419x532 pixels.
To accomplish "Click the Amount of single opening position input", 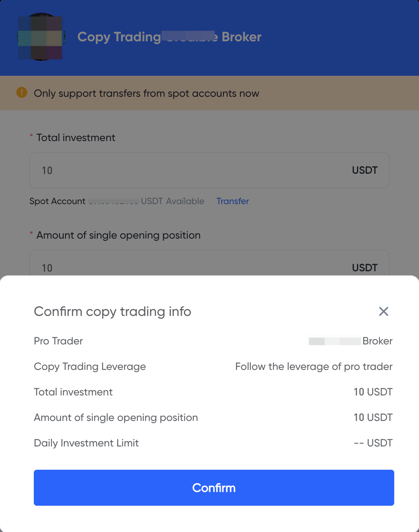I will (150, 268).
